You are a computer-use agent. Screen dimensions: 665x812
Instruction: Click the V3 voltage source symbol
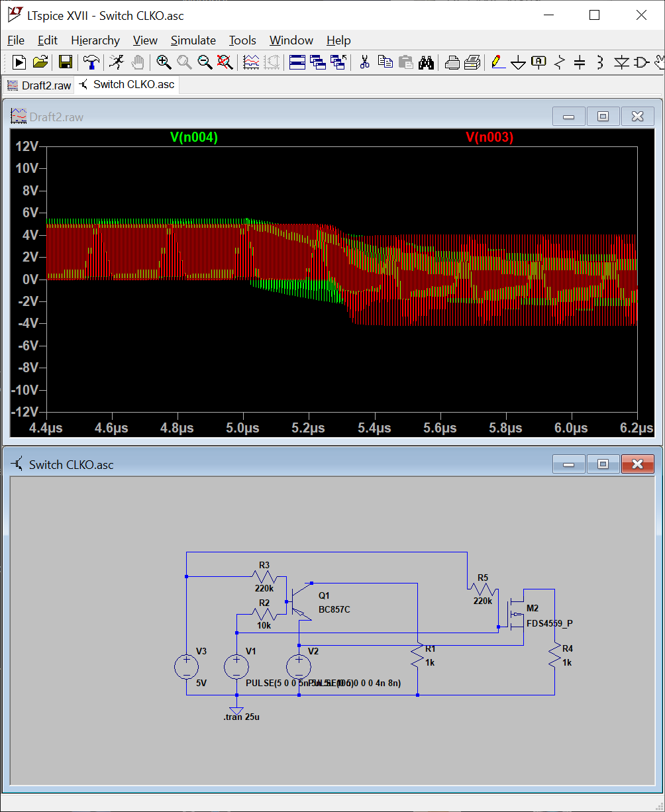[186, 666]
